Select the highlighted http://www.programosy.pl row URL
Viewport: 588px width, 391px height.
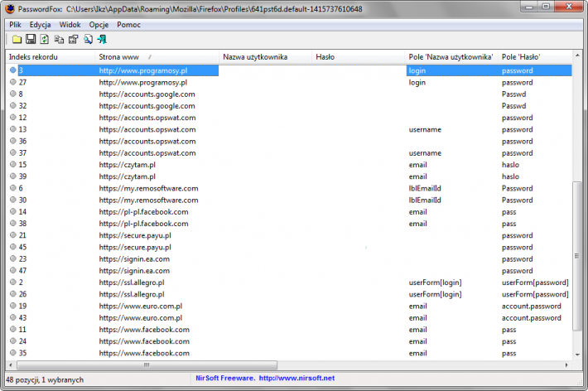click(x=143, y=70)
